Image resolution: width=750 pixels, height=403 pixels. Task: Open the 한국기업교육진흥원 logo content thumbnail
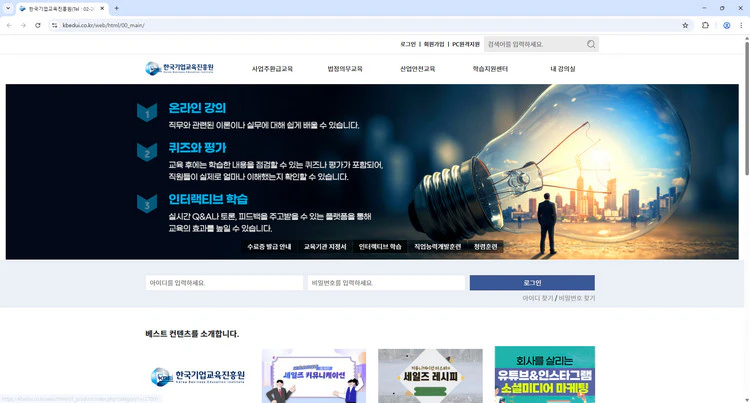point(197,376)
